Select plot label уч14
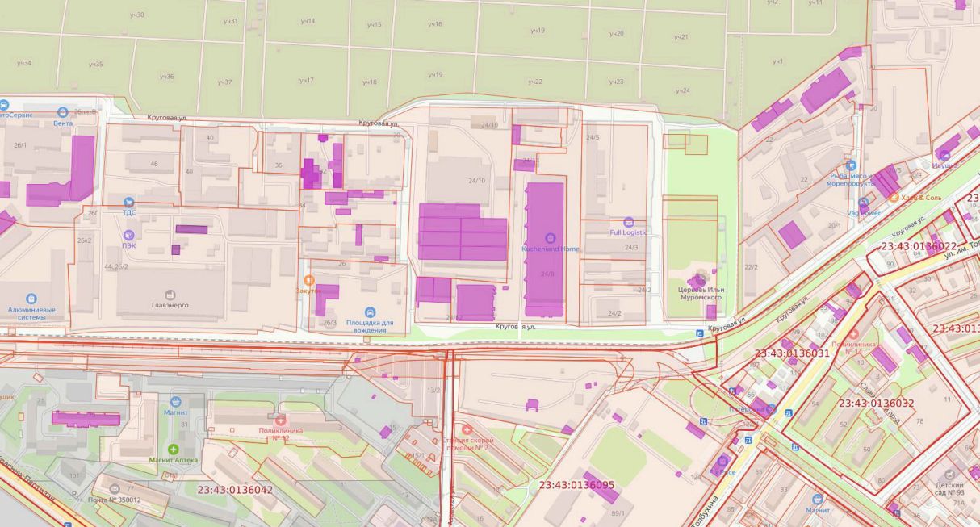 pos(308,20)
